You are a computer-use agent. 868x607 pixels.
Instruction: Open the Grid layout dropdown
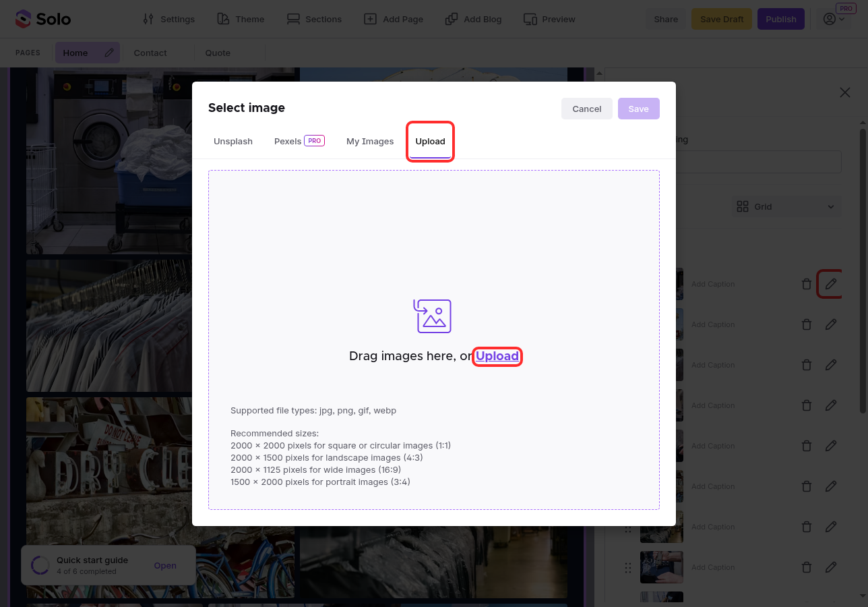[x=786, y=206]
